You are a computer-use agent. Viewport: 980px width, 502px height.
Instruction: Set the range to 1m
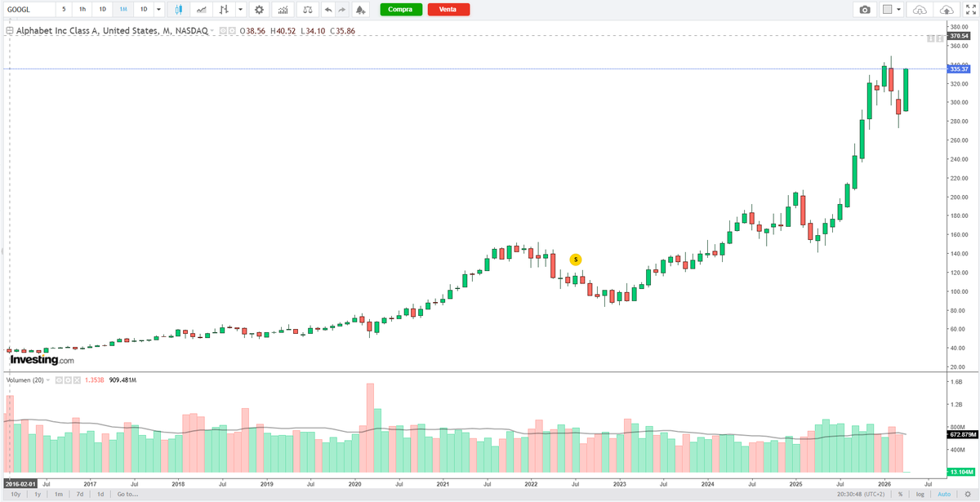(59, 494)
